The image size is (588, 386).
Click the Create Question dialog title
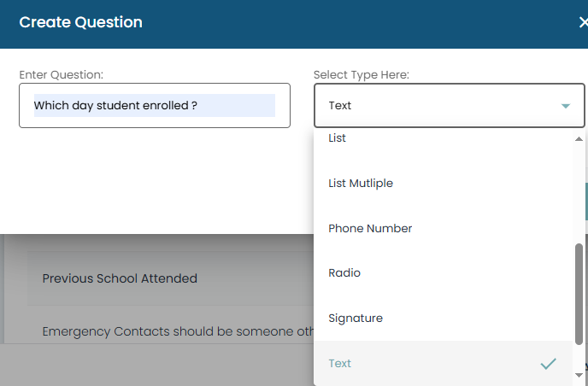80,22
